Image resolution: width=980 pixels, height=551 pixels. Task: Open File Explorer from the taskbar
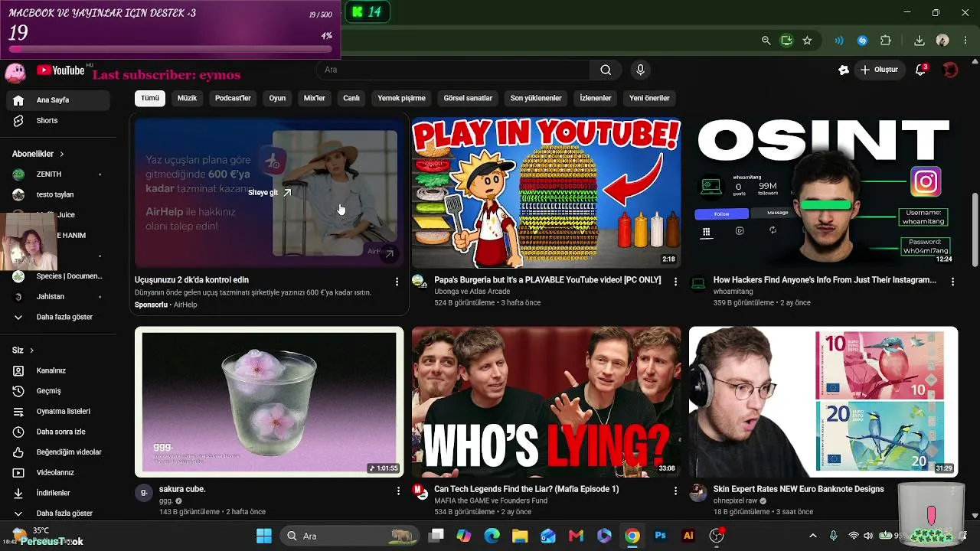[520, 536]
